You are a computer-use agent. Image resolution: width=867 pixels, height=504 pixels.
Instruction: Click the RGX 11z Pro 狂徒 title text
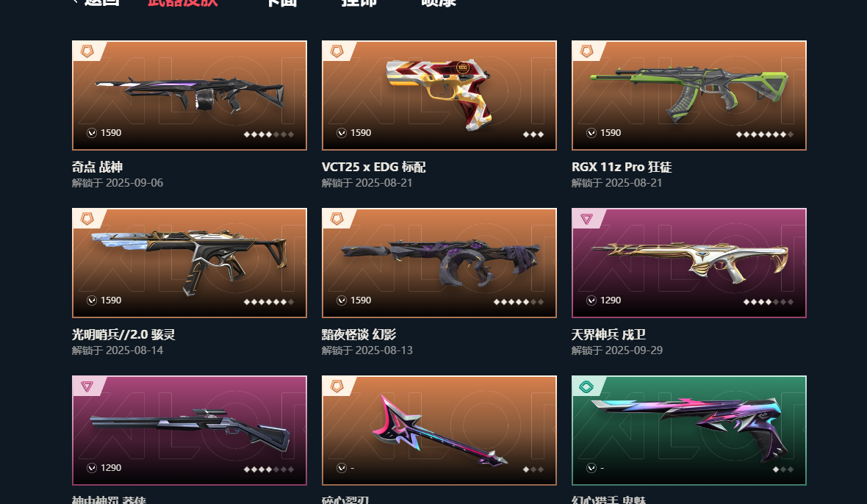[x=622, y=167]
